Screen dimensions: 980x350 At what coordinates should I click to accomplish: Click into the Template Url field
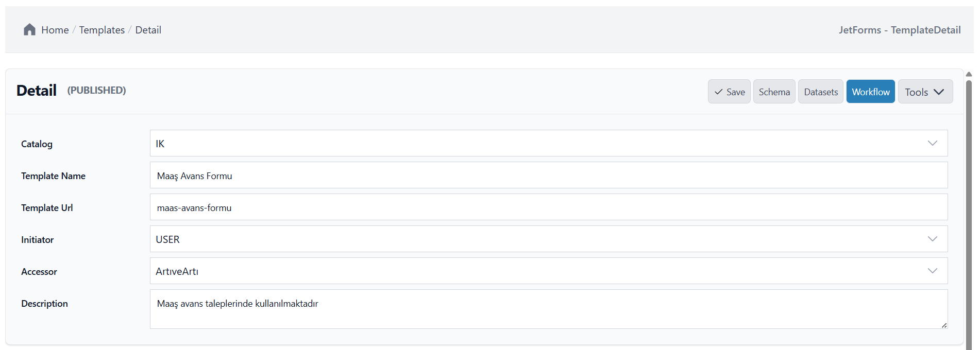pos(548,207)
